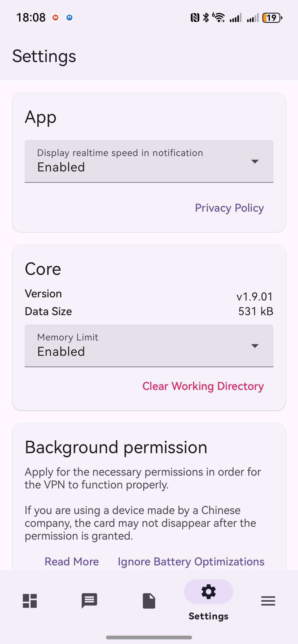Disable the Memory Limit setting
Screen dimensions: 298x644
pos(149,346)
